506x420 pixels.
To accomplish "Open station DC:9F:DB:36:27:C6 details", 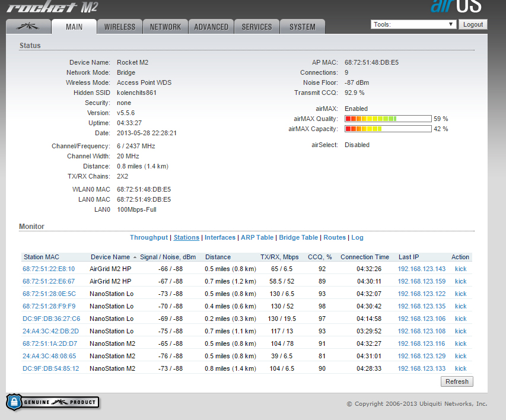I will [x=51, y=319].
